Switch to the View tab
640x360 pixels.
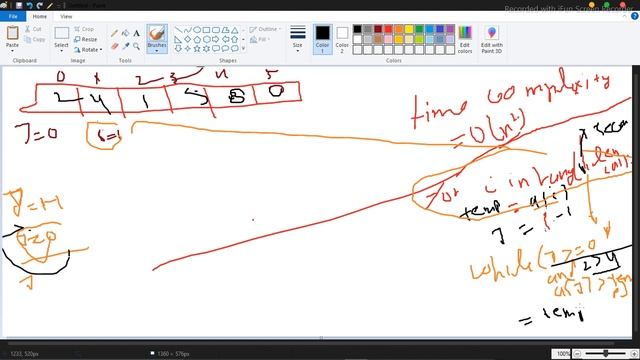tap(66, 16)
